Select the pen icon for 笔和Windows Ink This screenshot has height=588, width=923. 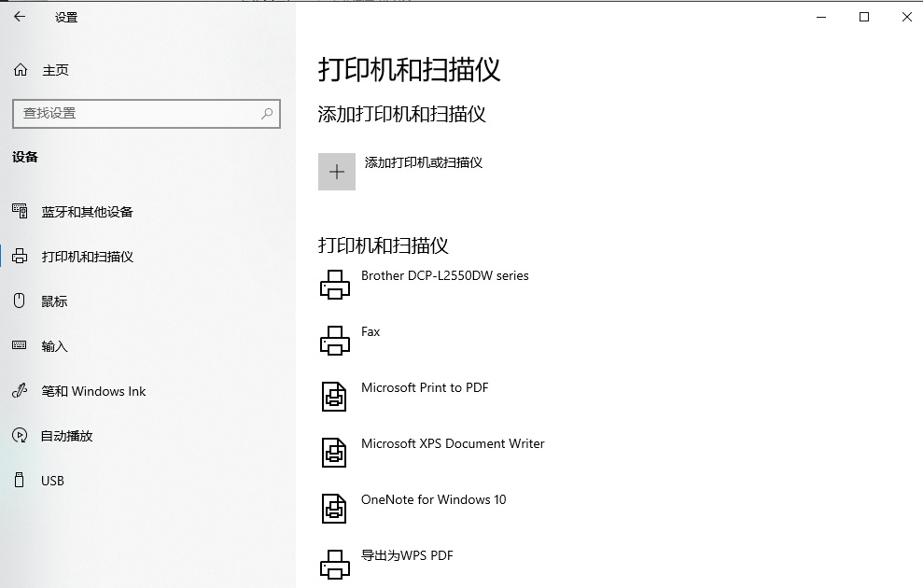tap(20, 390)
